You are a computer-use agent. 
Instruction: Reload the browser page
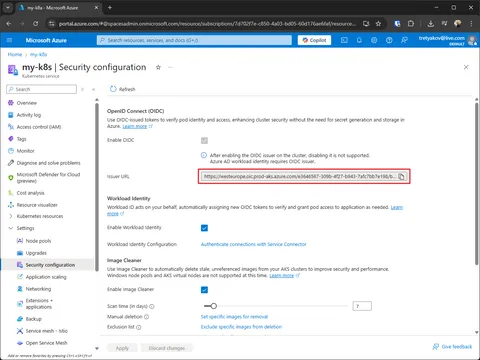[x=35, y=24]
